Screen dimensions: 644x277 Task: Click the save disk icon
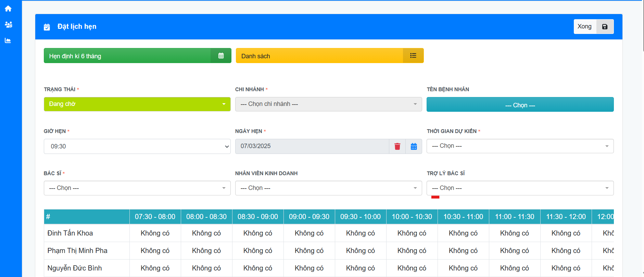coord(605,27)
